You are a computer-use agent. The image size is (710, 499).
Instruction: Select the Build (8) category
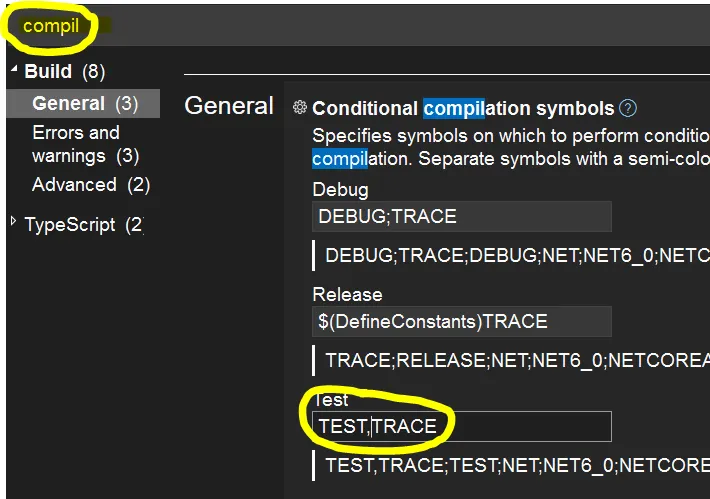tap(64, 71)
